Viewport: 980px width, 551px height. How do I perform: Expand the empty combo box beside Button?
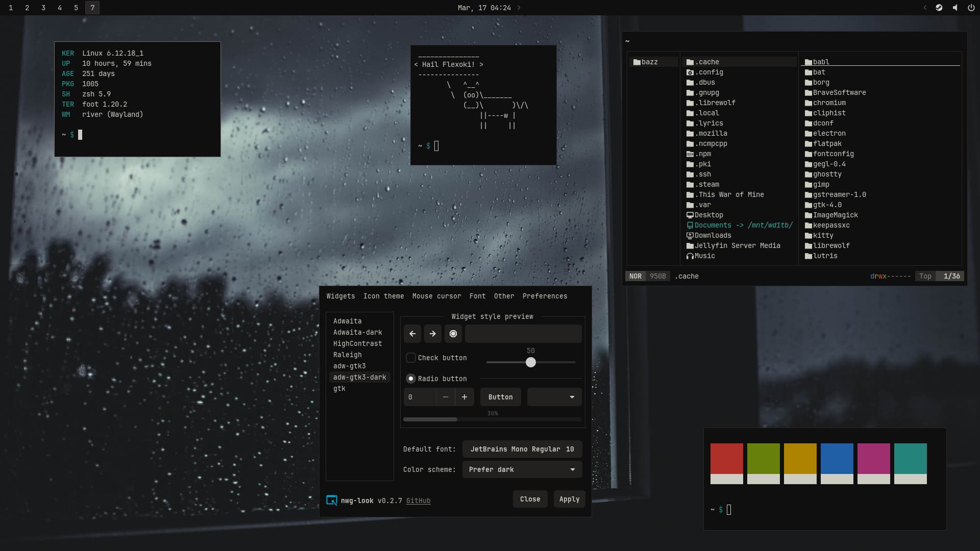pyautogui.click(x=554, y=397)
